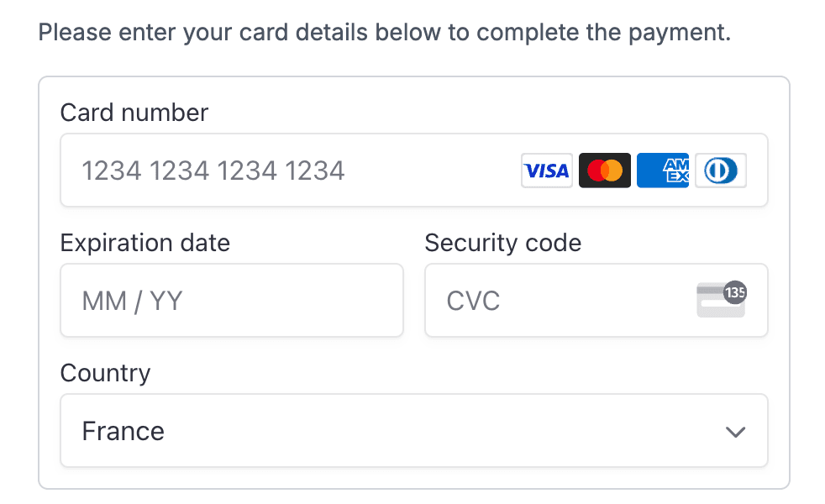Click the Diners Club card icon

tap(720, 170)
